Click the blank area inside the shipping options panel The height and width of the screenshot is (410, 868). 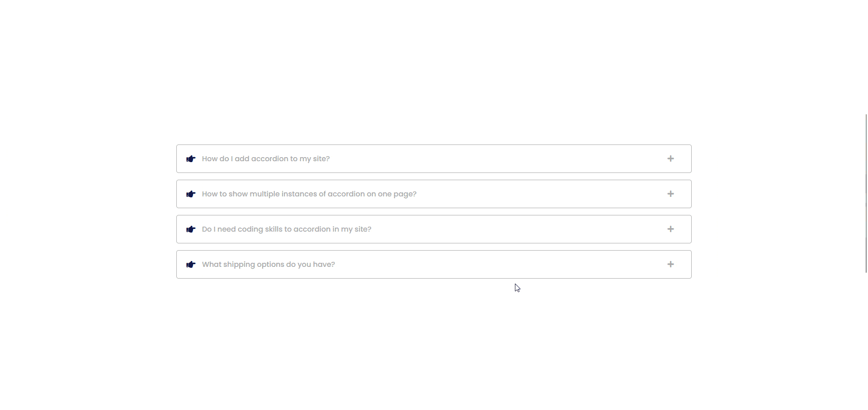497,264
